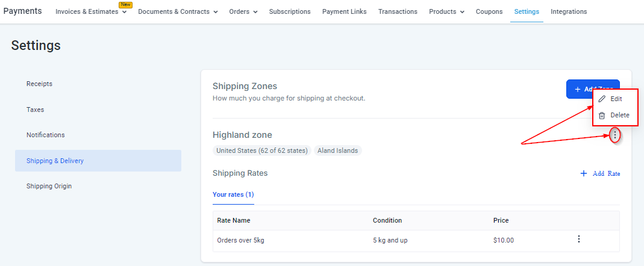Select Notifications in the settings sidebar
This screenshot has height=266, width=644.
coord(45,135)
